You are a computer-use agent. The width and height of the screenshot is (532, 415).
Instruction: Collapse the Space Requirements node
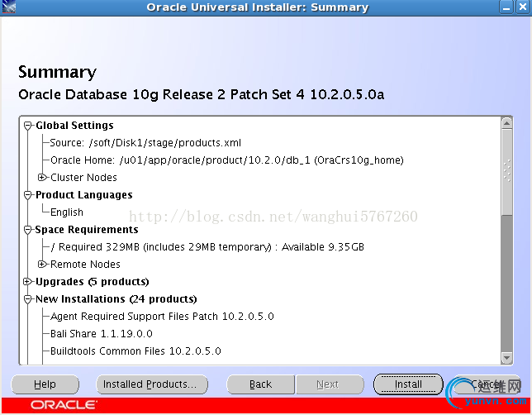28,230
